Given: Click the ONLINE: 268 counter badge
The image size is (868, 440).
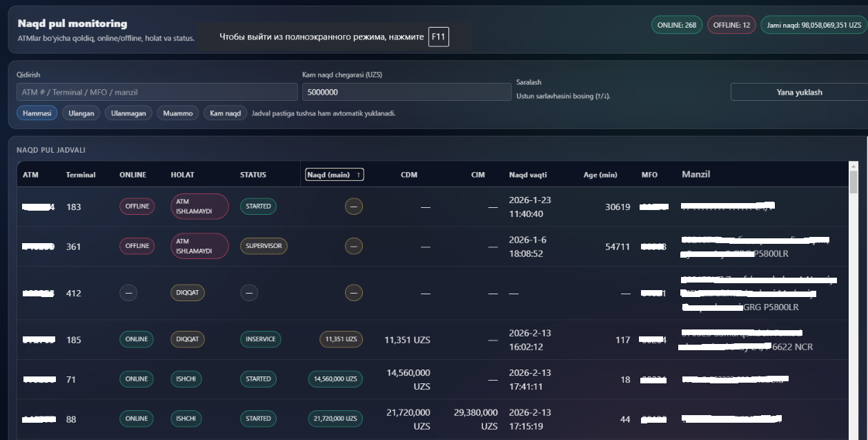Looking at the screenshot, I should tap(676, 25).
